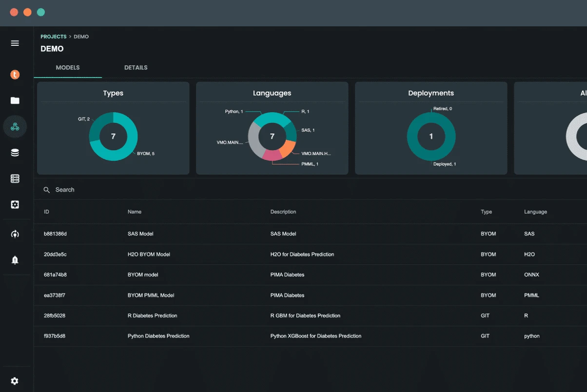The image size is (587, 392).
Task: Open model ID 20dd3e5c
Action: pyautogui.click(x=55, y=254)
